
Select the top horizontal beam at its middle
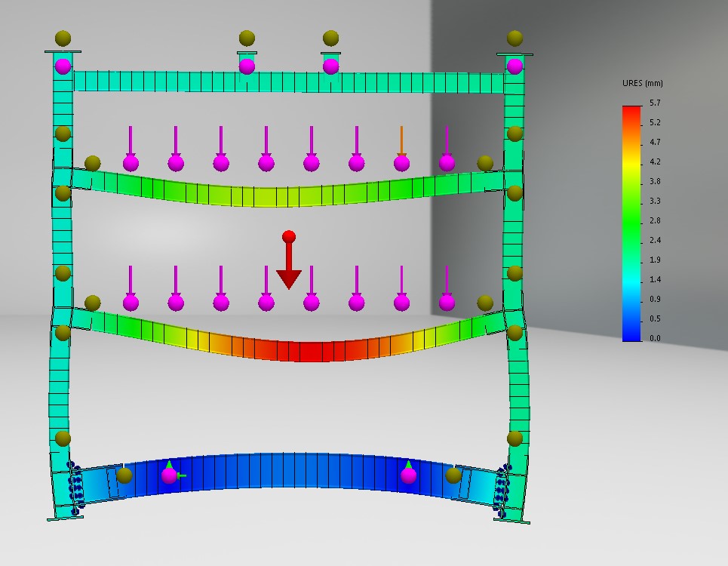click(x=288, y=82)
